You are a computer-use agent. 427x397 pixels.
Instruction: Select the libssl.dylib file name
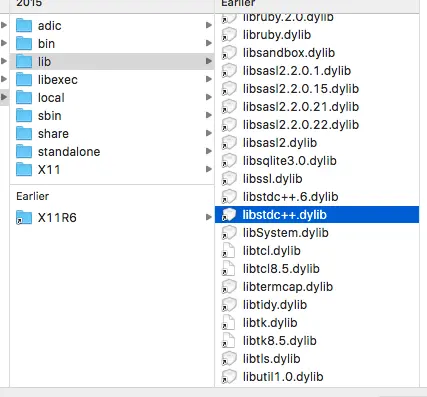tap(272, 179)
